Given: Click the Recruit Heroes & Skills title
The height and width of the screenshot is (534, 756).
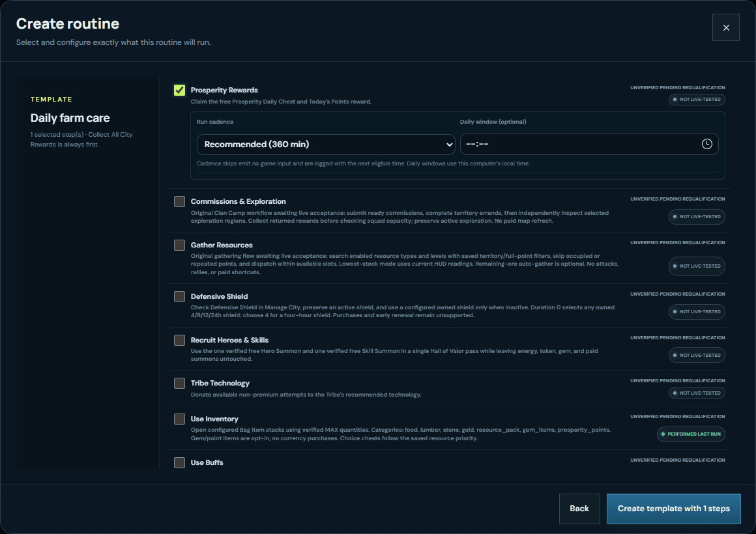Looking at the screenshot, I should point(229,340).
